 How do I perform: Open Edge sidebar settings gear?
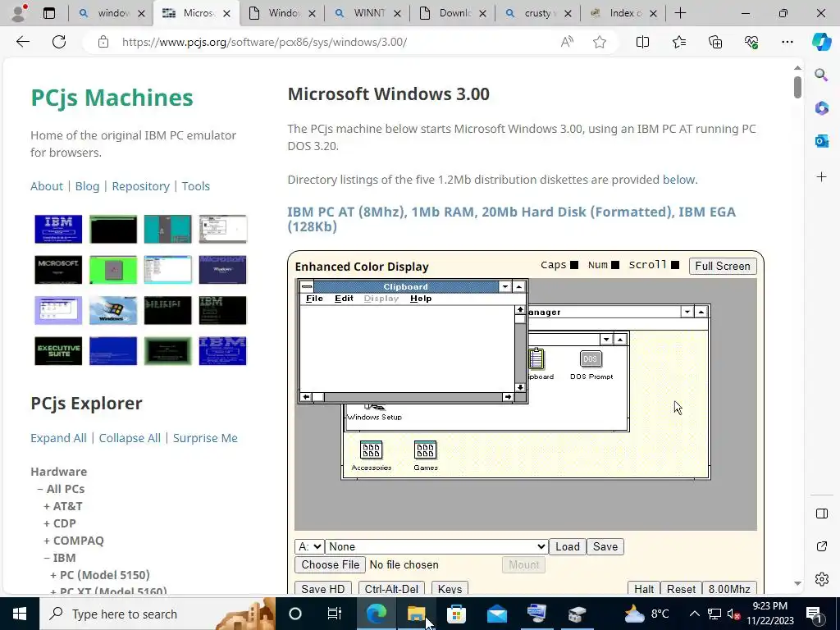[821, 579]
